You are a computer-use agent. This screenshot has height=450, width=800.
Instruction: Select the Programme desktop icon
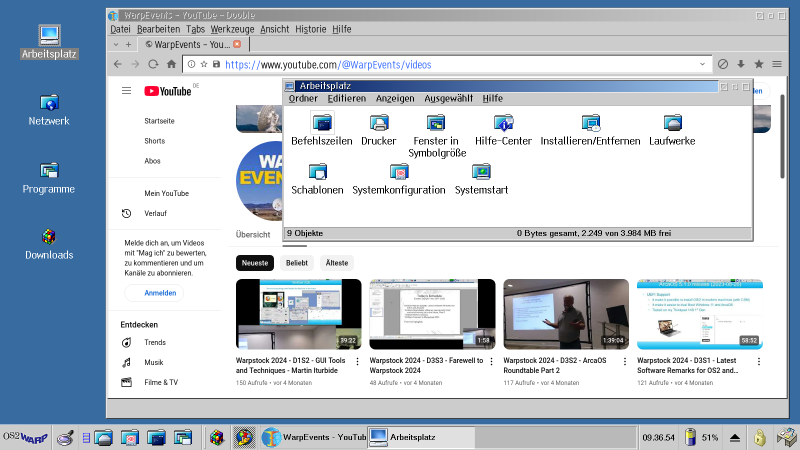point(49,178)
